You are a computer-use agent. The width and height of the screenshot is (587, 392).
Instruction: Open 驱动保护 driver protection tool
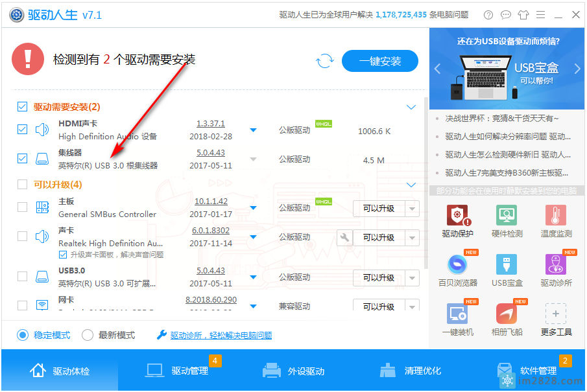pos(457,216)
